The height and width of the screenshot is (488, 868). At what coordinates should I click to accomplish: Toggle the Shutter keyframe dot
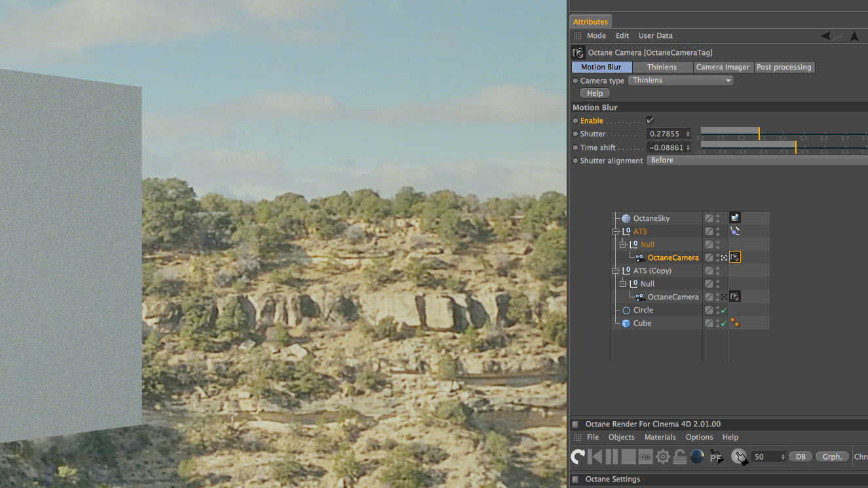pyautogui.click(x=575, y=134)
